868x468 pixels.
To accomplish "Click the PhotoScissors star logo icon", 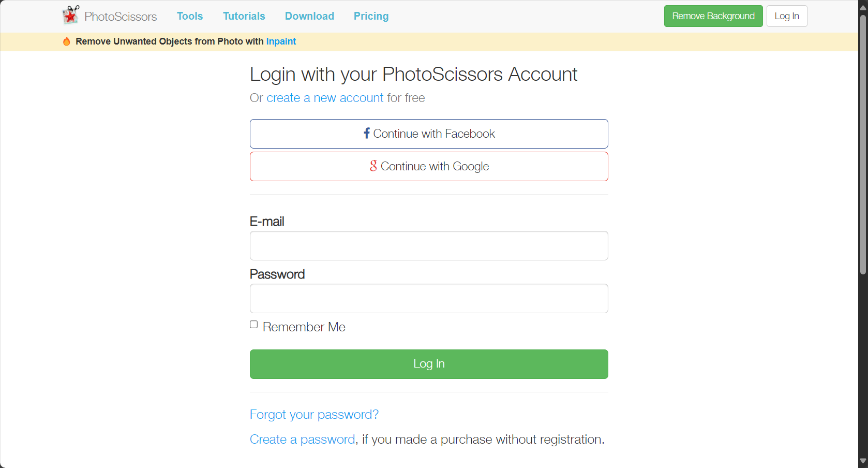I will [71, 15].
